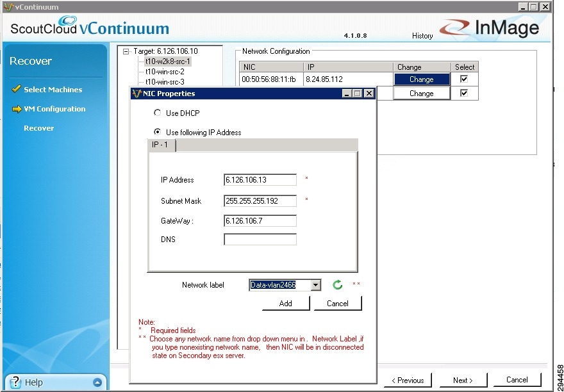Click the InMage logo
This screenshot has width=564, height=392.
[x=490, y=28]
